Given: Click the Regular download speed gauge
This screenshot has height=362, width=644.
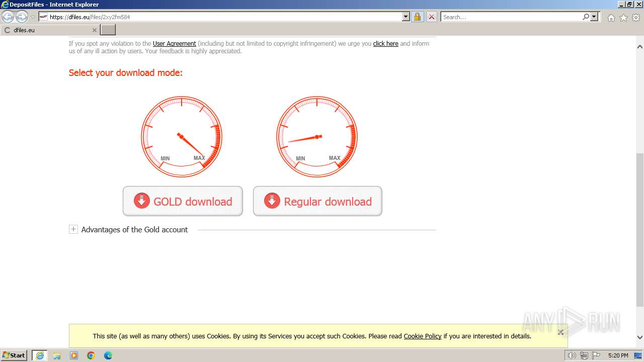Looking at the screenshot, I should click(317, 137).
